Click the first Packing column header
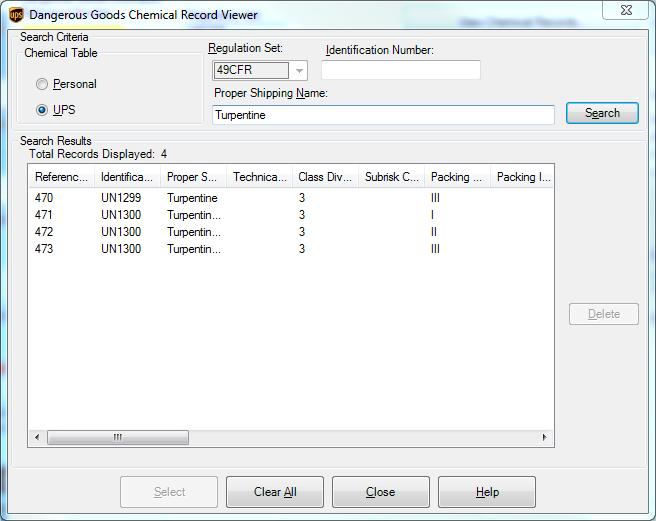This screenshot has height=521, width=656. 457,177
